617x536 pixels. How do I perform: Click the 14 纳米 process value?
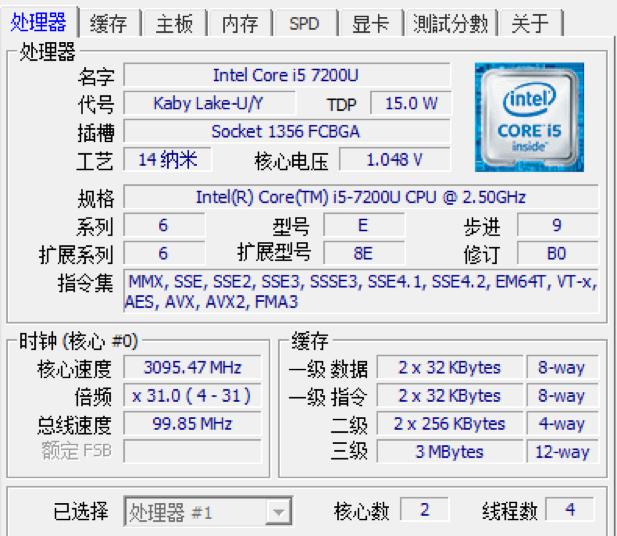click(x=168, y=159)
